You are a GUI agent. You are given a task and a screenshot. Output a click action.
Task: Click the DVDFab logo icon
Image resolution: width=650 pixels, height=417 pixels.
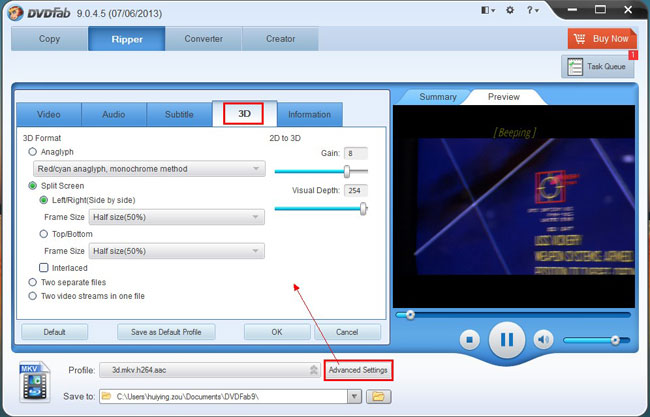16,12
